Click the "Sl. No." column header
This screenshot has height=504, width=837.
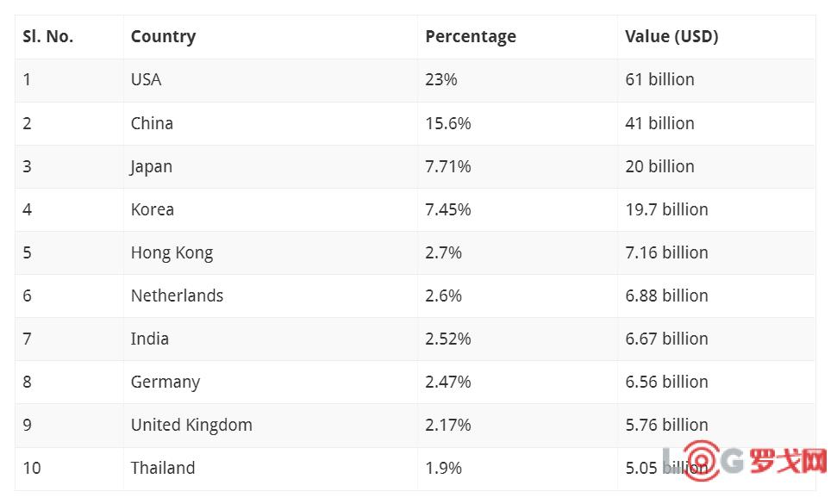(x=48, y=36)
